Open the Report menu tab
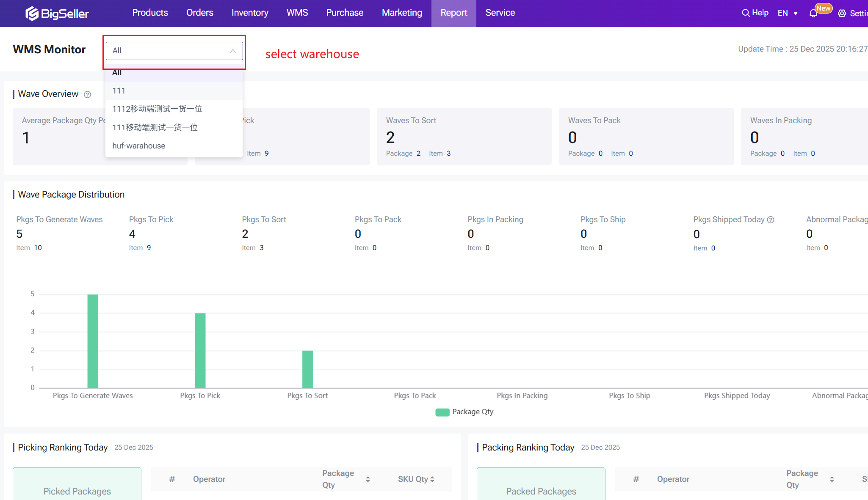 pyautogui.click(x=453, y=13)
